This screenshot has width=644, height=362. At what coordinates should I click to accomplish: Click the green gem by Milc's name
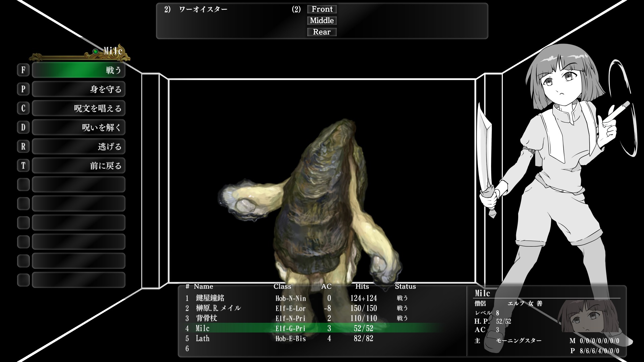96,51
